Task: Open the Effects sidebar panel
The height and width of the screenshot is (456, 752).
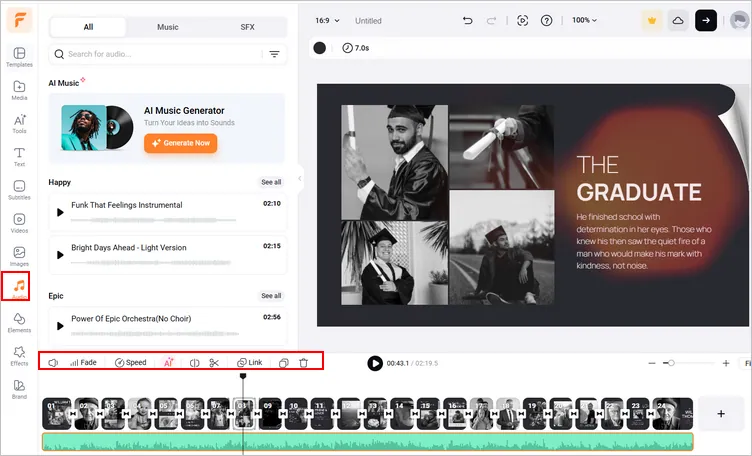Action: point(19,356)
